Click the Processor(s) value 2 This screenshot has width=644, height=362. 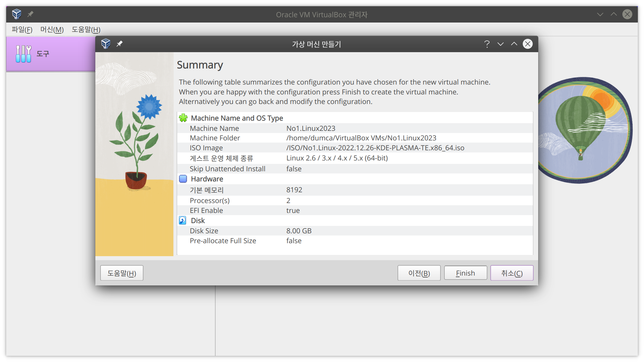[x=288, y=200]
